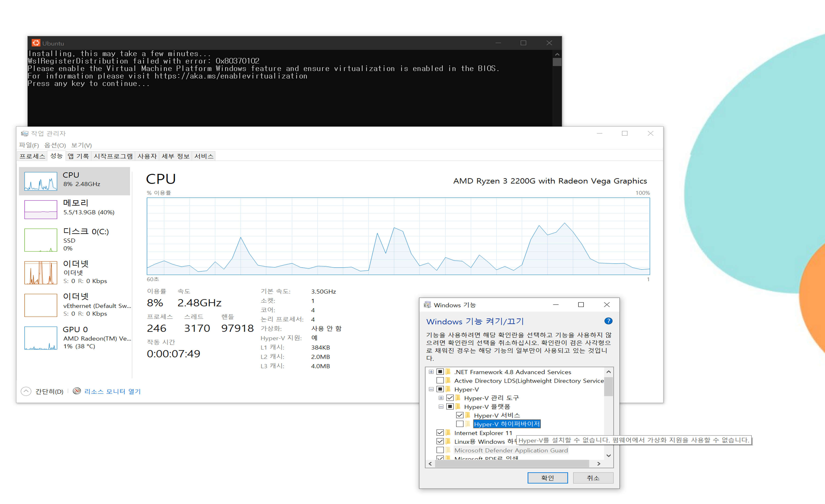Click the feature list scroll-up arrow

[x=608, y=372]
